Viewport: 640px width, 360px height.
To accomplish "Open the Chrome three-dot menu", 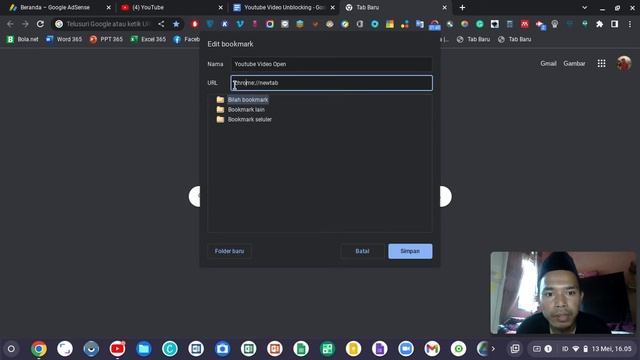I will (x=630, y=24).
